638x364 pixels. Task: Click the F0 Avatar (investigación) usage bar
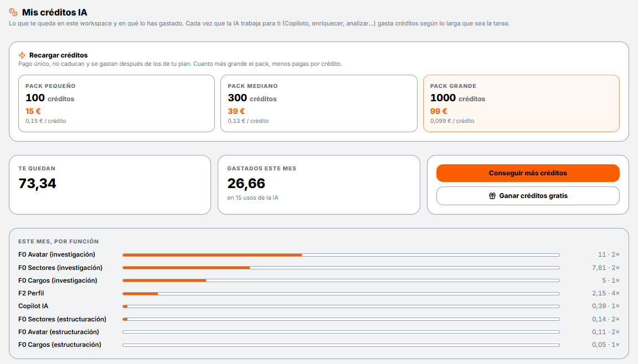pos(341,254)
